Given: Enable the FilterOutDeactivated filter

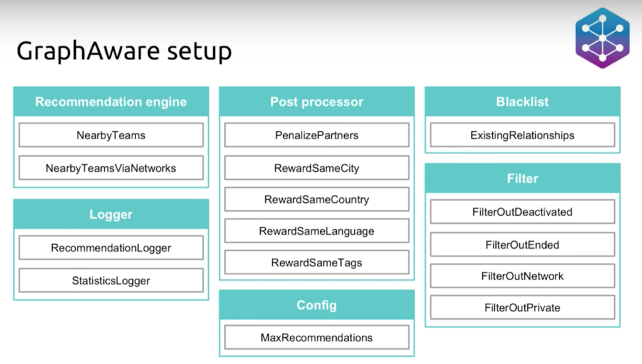Looking at the screenshot, I should 522,212.
